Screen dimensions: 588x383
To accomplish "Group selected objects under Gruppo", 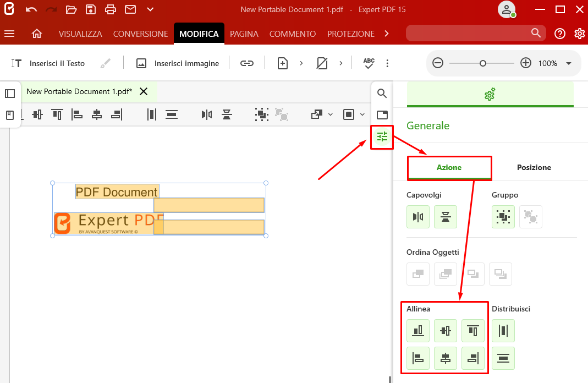I will point(503,217).
